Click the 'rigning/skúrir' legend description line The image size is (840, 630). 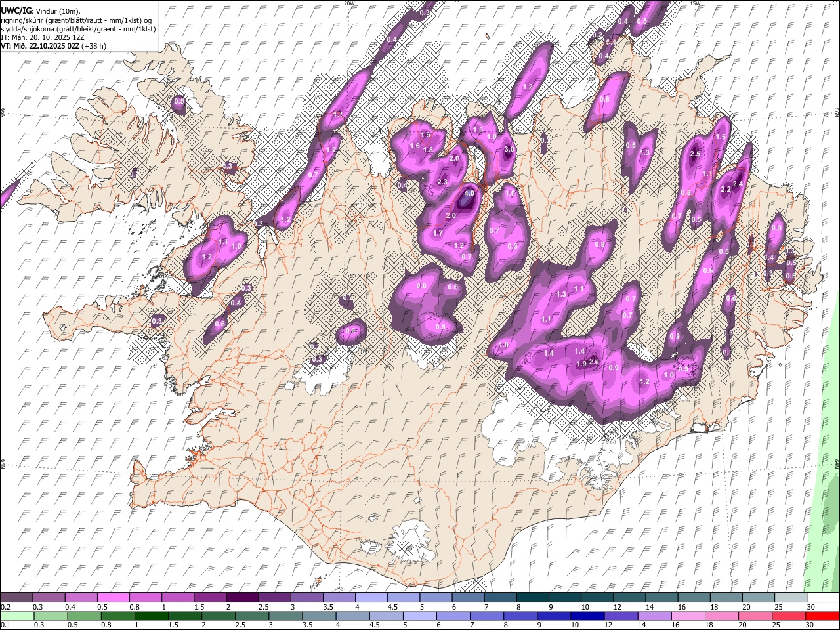coord(76,20)
